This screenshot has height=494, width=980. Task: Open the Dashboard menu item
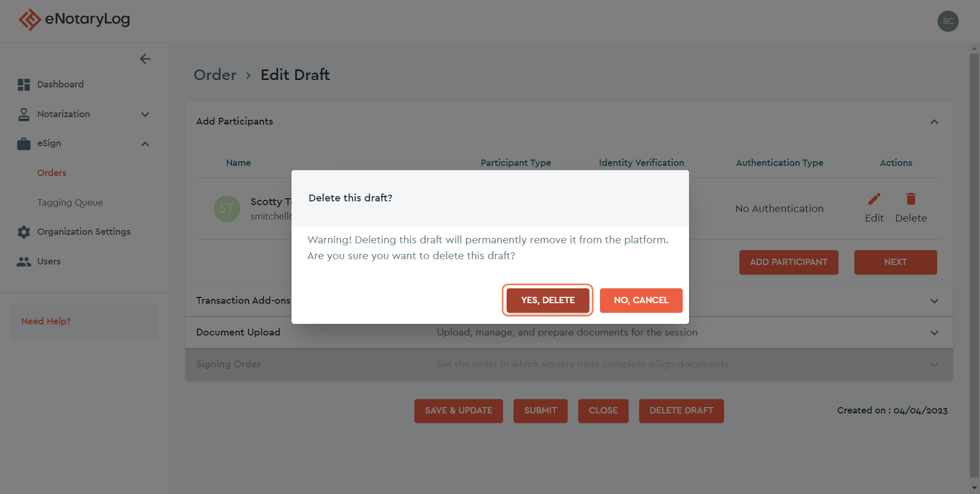(x=60, y=85)
